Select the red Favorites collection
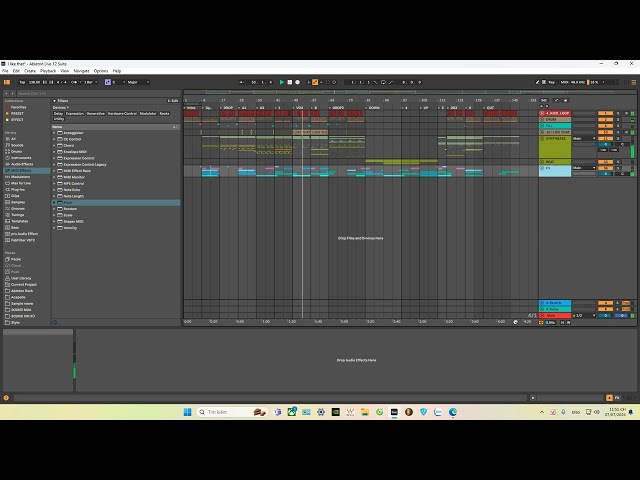Screen dimensions: 640x480 point(18,107)
